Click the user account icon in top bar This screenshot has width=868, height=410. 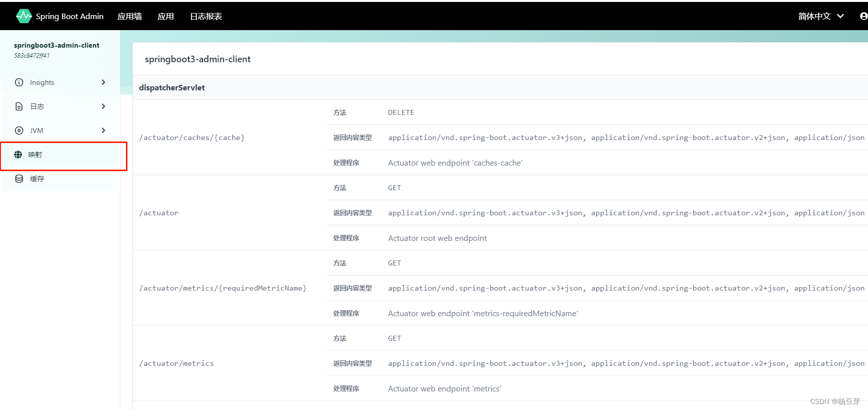(x=863, y=16)
